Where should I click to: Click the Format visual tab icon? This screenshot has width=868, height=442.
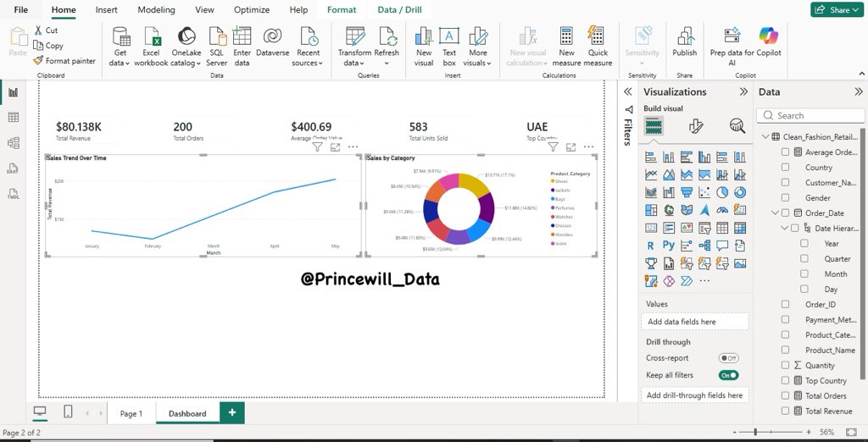click(696, 126)
